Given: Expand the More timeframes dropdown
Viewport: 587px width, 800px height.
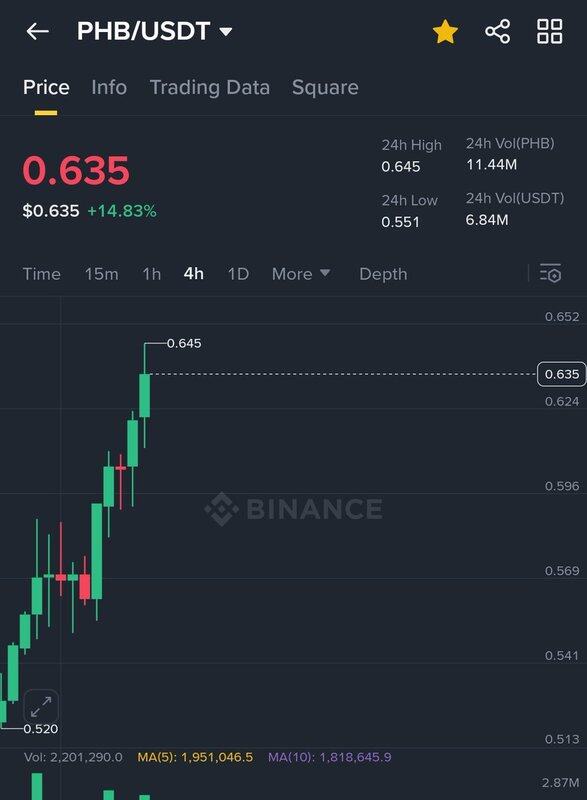Looking at the screenshot, I should [301, 274].
